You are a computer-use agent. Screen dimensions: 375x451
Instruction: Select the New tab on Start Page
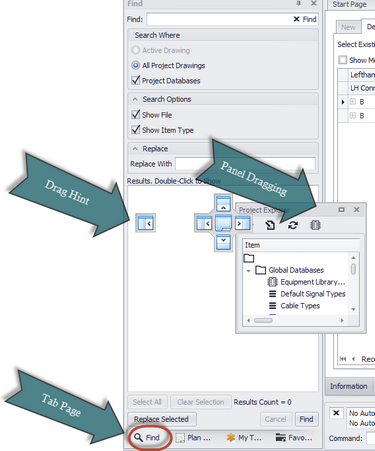coord(348,27)
